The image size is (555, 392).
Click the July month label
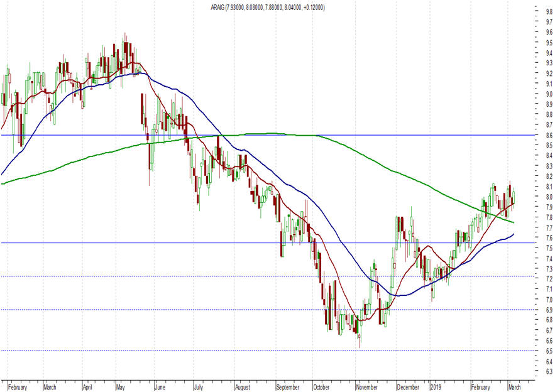point(198,387)
